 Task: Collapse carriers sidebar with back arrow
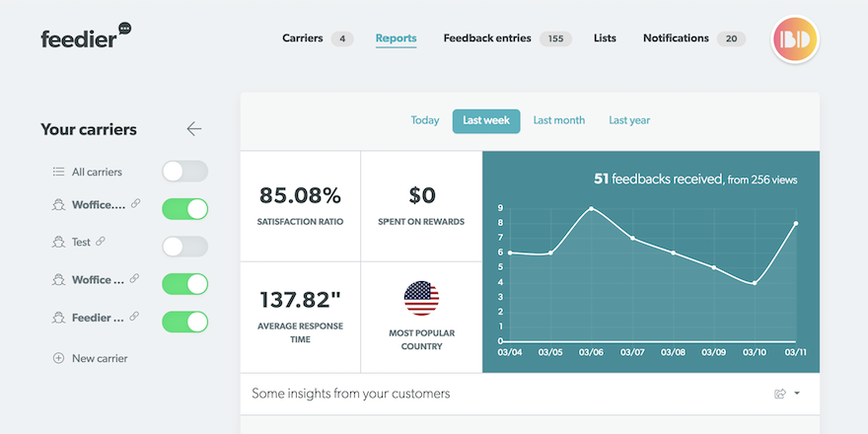coord(193,129)
